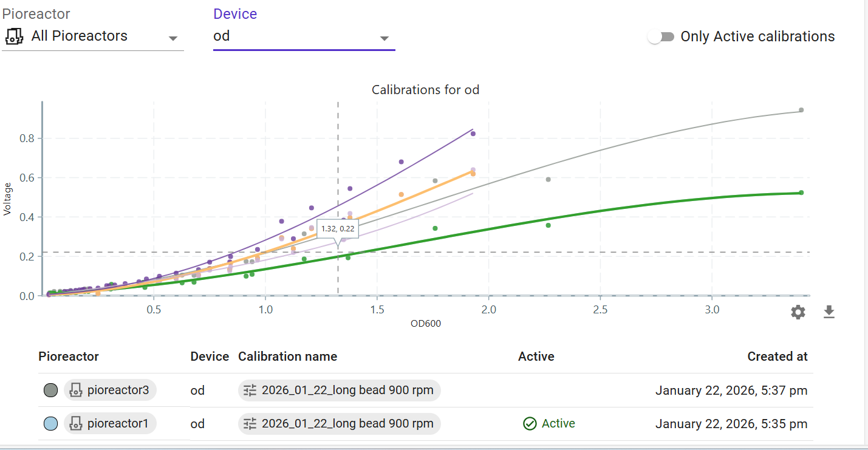This screenshot has height=450, width=868.
Task: Toggle Only Active calibrations switch
Action: (x=661, y=36)
